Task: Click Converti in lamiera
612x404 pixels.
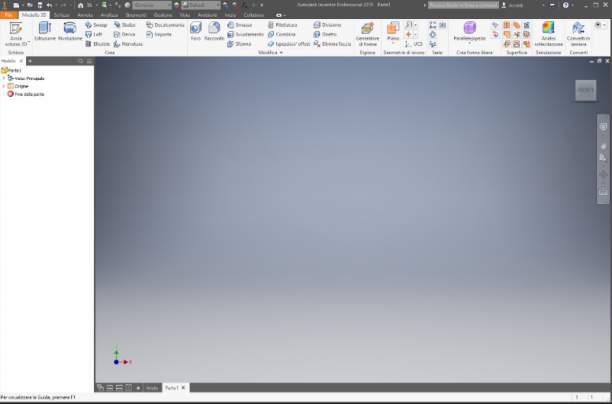Action: coord(578,34)
